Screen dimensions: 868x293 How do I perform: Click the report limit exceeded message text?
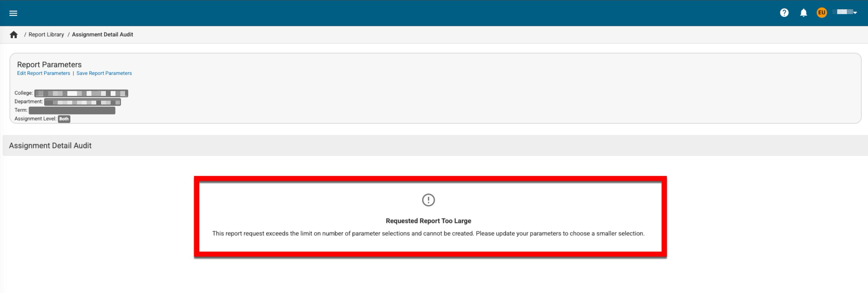428,233
